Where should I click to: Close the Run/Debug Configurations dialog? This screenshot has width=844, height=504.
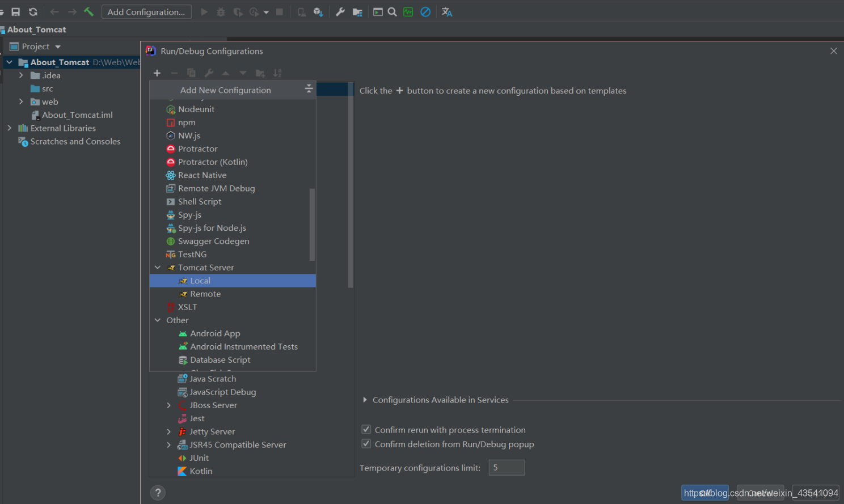click(834, 51)
